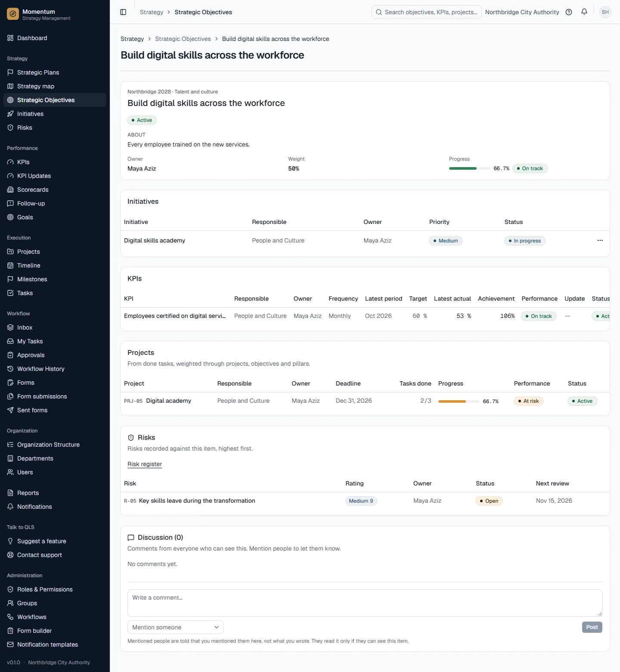Toggle the sidebar collapse icon
This screenshot has width=620, height=672.
tap(123, 12)
